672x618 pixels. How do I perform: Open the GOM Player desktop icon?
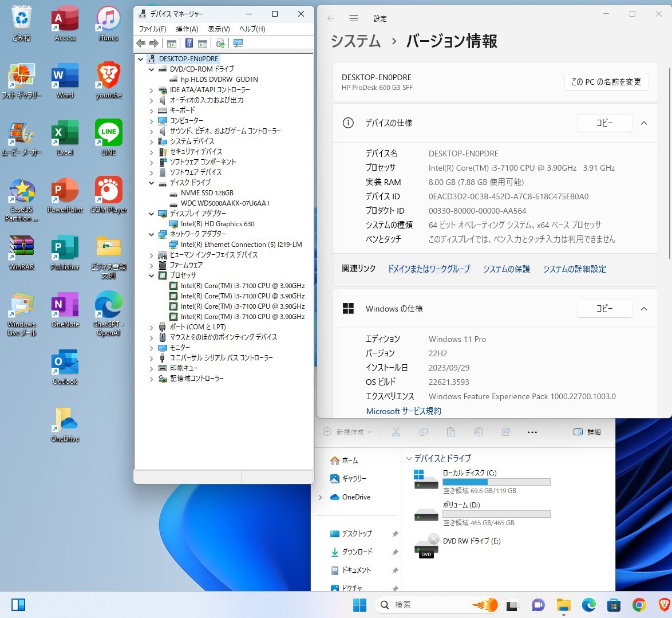click(109, 194)
